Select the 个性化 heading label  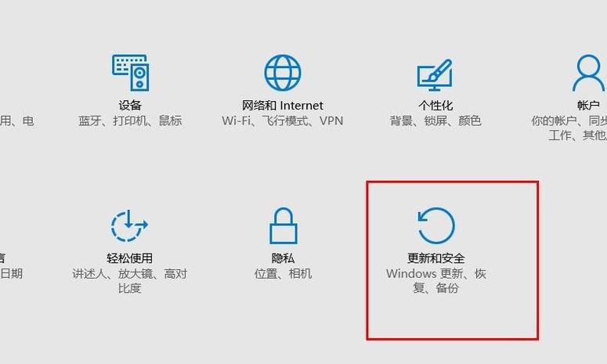pyautogui.click(x=435, y=105)
